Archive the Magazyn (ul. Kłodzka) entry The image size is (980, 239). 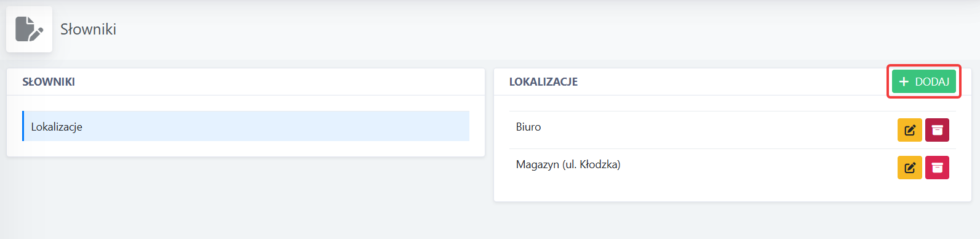937,168
